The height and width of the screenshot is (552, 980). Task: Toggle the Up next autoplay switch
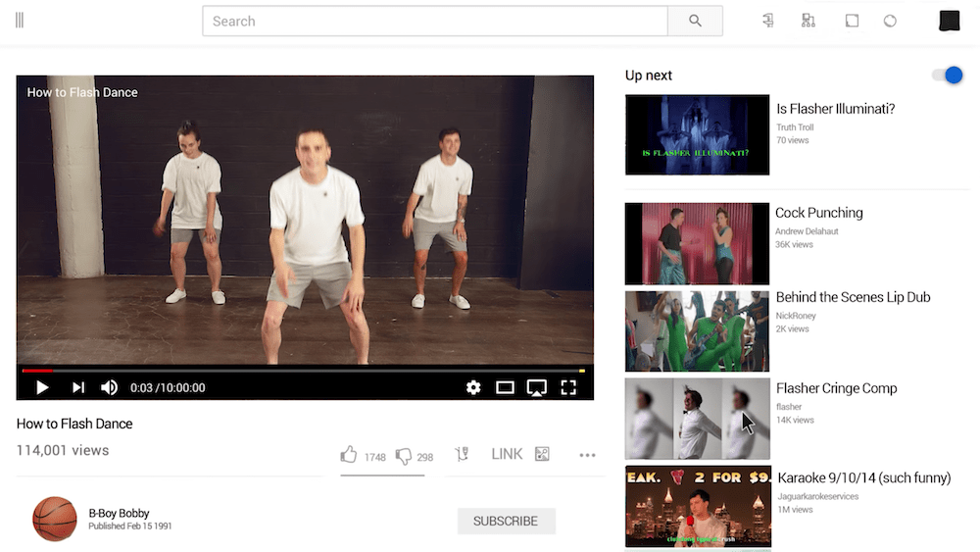[x=948, y=75]
